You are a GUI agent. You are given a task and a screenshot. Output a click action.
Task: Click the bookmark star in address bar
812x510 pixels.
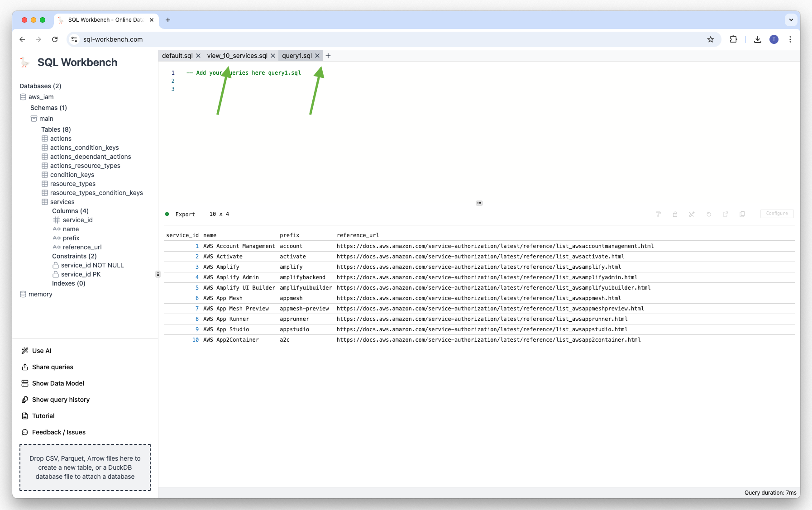pyautogui.click(x=711, y=39)
